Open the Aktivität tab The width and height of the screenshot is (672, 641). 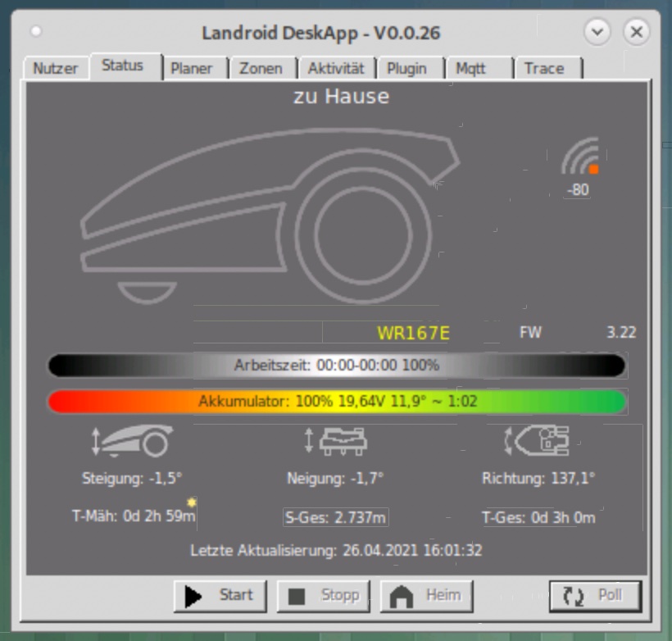point(336,68)
